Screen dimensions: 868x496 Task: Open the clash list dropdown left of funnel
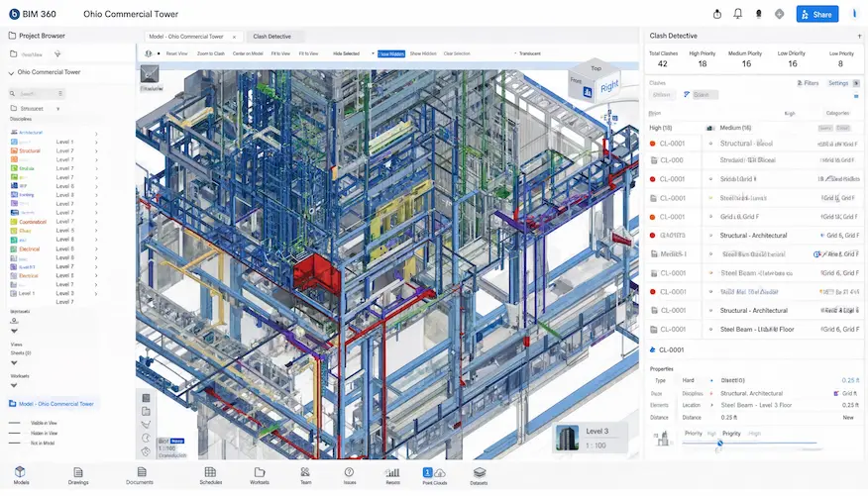pyautogui.click(x=662, y=95)
